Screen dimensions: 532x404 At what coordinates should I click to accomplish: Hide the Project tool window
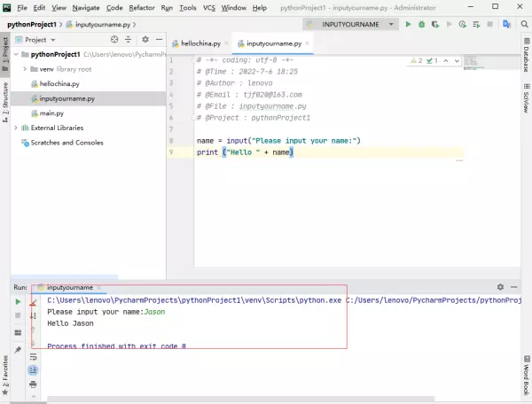[159, 40]
